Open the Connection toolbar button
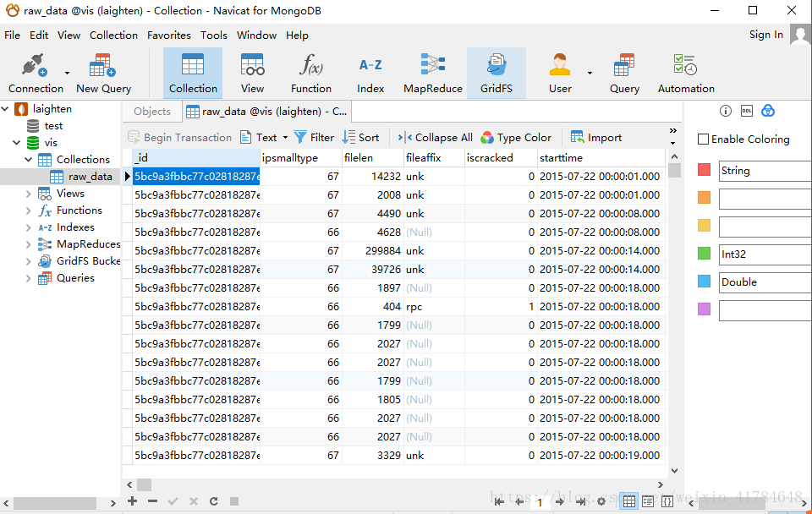The width and height of the screenshot is (812, 514). point(36,74)
